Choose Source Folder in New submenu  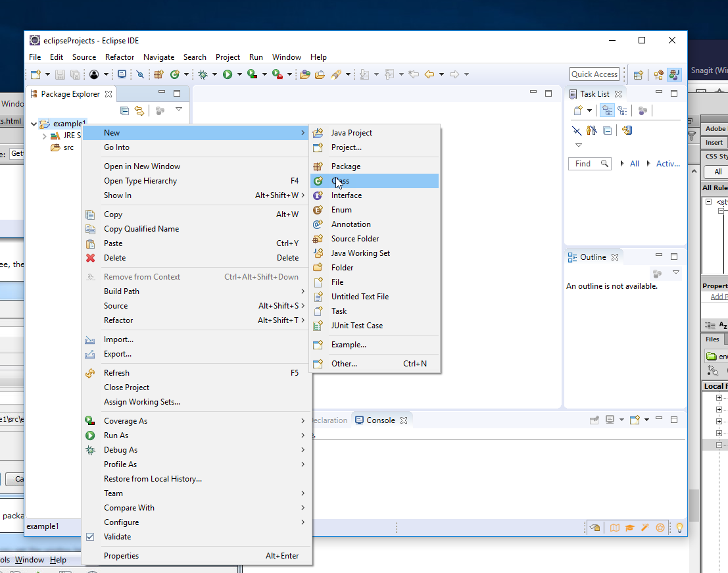click(x=374, y=239)
